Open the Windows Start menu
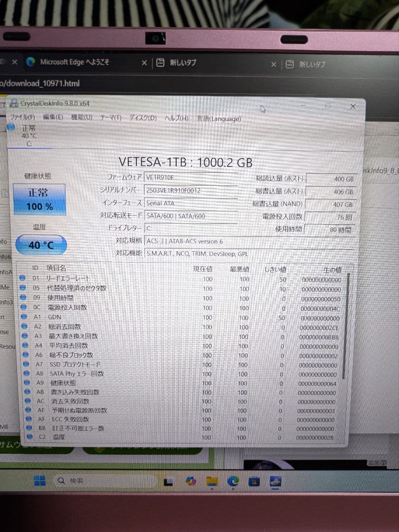This screenshot has height=532, width=399. tap(39, 480)
